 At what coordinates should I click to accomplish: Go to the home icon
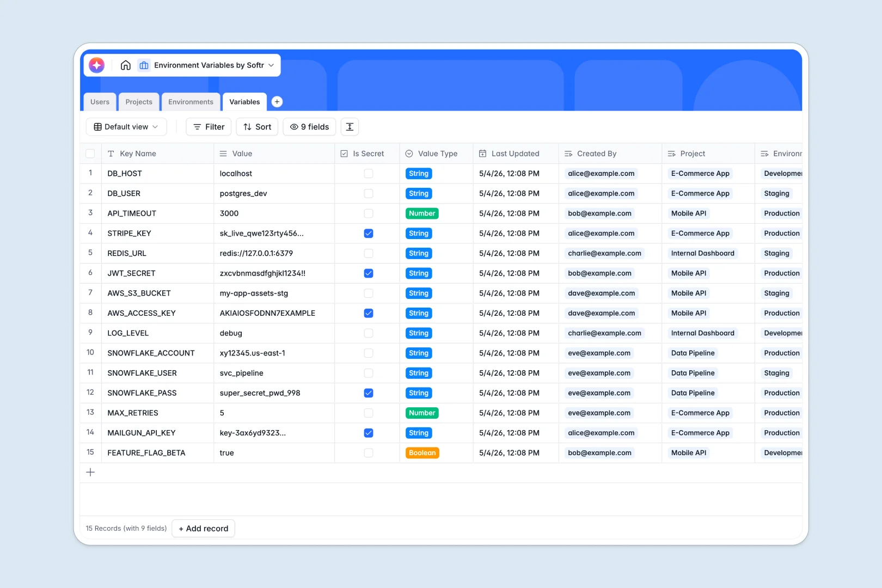[x=126, y=65]
